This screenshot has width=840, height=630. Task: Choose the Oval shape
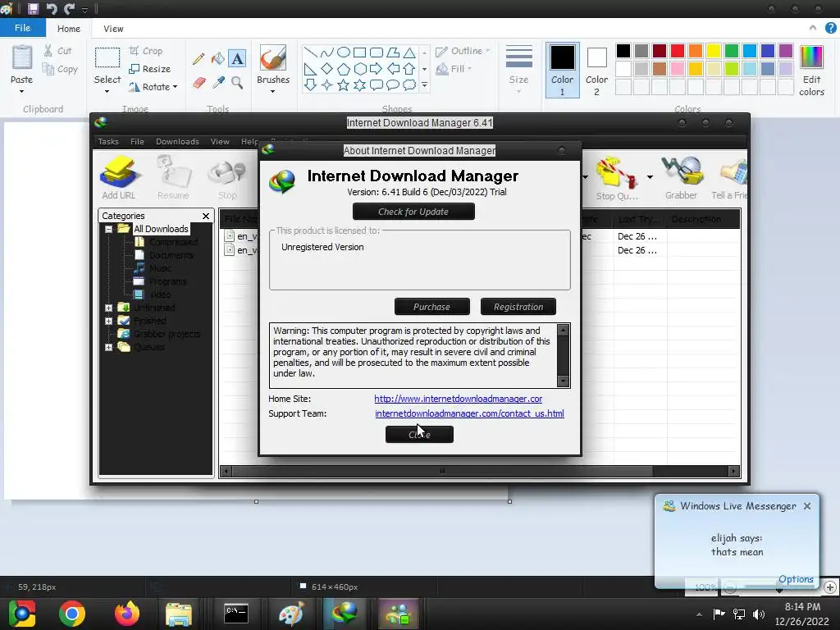344,52
